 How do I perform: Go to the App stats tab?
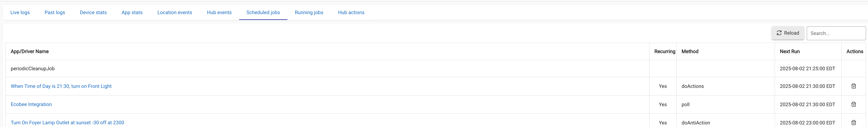[x=132, y=13]
